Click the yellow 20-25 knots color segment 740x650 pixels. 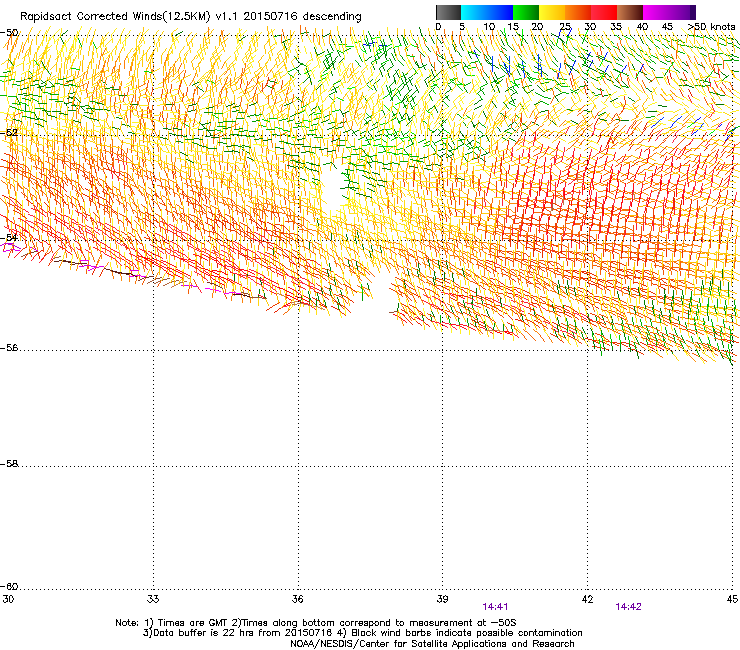pyautogui.click(x=552, y=12)
